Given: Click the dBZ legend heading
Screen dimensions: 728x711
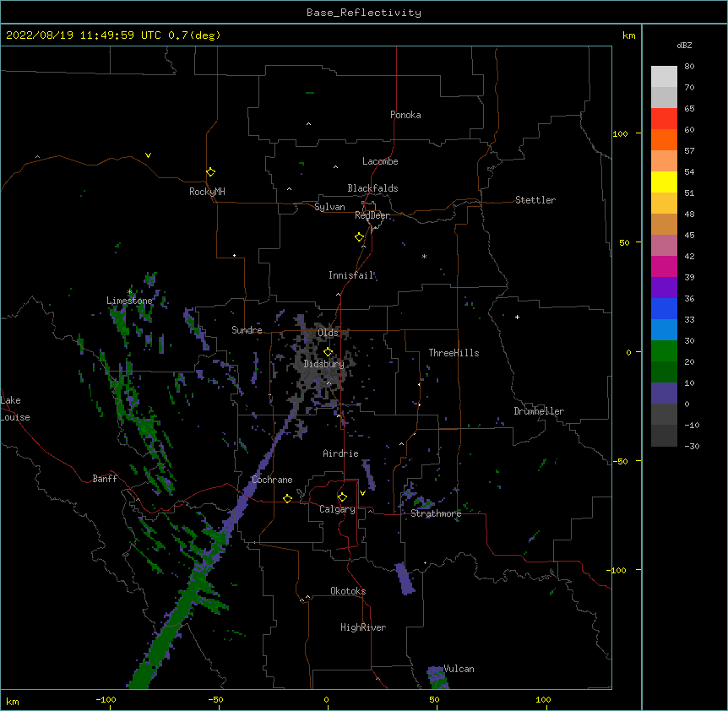Looking at the screenshot, I should [684, 45].
